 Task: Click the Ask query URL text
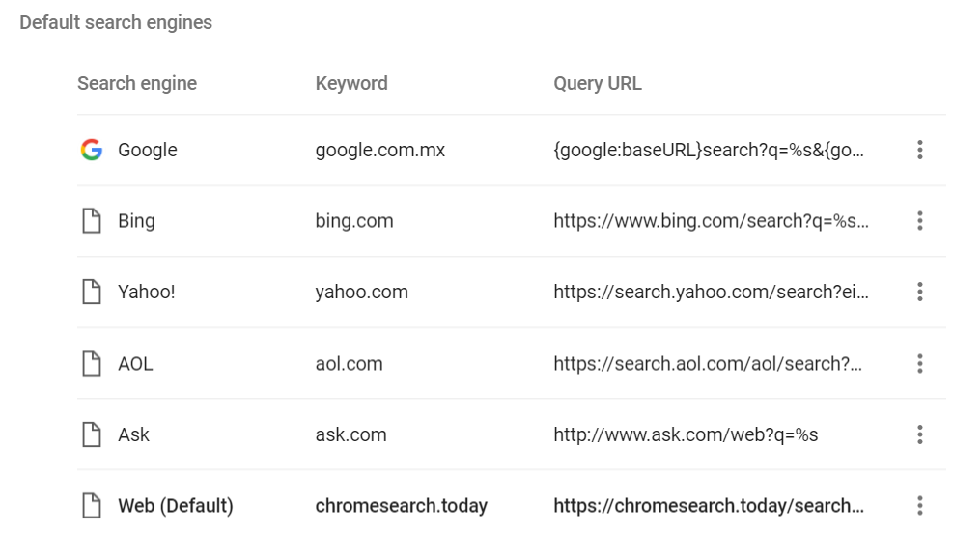pos(686,434)
